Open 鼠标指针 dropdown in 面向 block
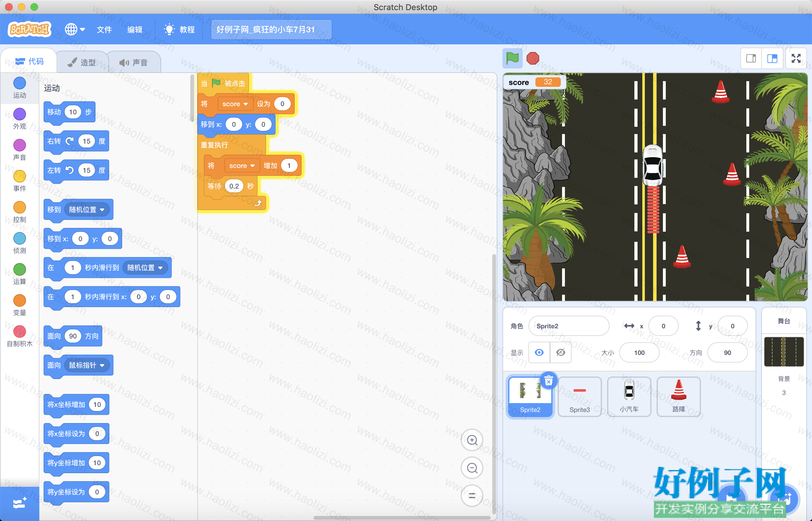 point(87,365)
